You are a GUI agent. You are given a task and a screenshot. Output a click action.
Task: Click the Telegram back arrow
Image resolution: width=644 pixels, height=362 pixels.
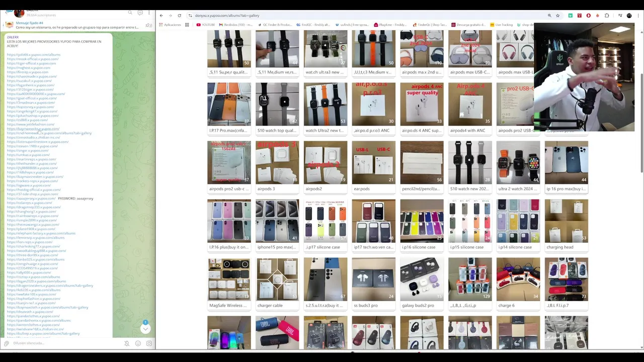pyautogui.click(x=6, y=13)
